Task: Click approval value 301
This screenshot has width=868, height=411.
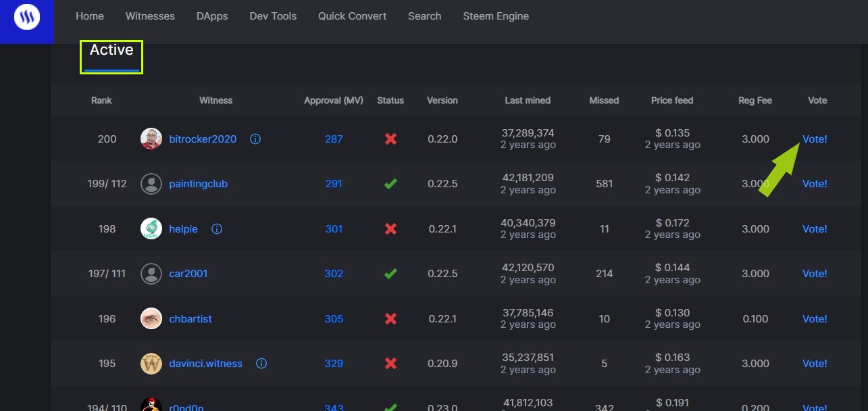Action: pyautogui.click(x=334, y=229)
